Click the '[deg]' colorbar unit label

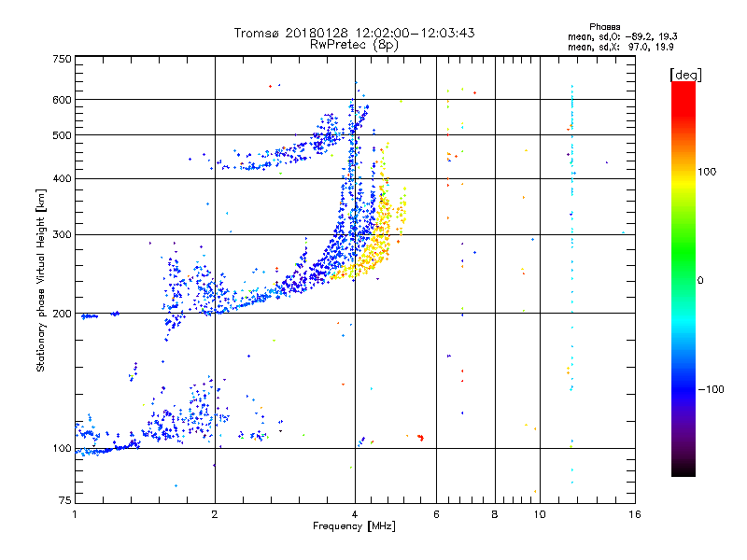pos(685,75)
